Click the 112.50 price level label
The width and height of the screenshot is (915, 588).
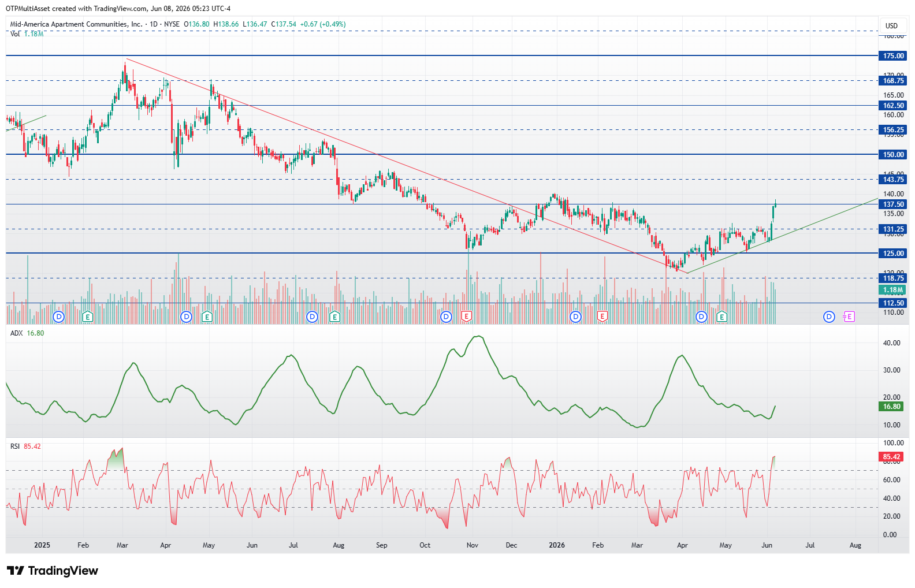(x=893, y=303)
